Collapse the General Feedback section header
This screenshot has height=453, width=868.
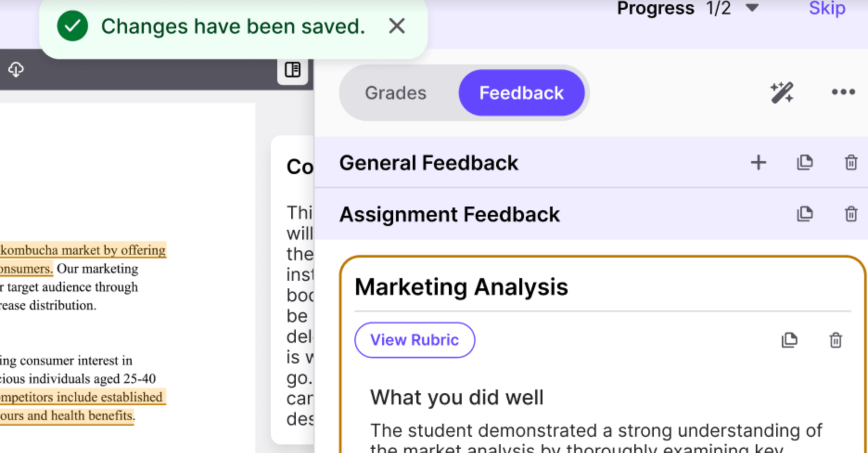point(429,163)
